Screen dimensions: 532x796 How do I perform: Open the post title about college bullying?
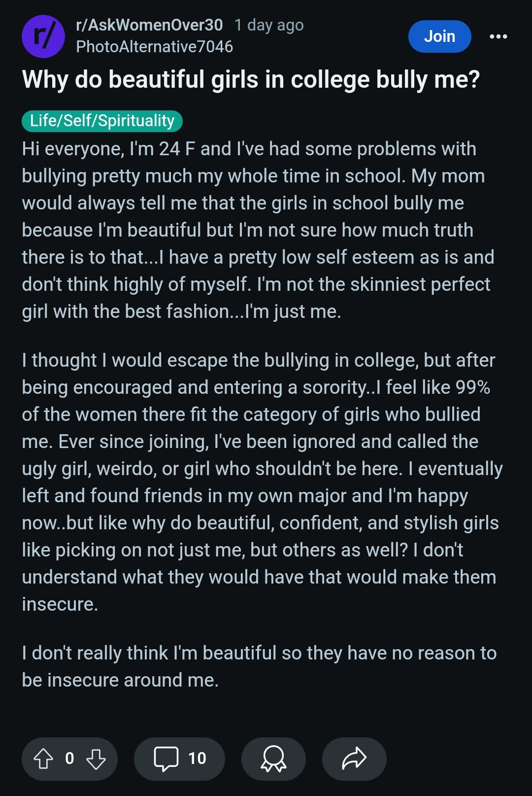[x=251, y=80]
